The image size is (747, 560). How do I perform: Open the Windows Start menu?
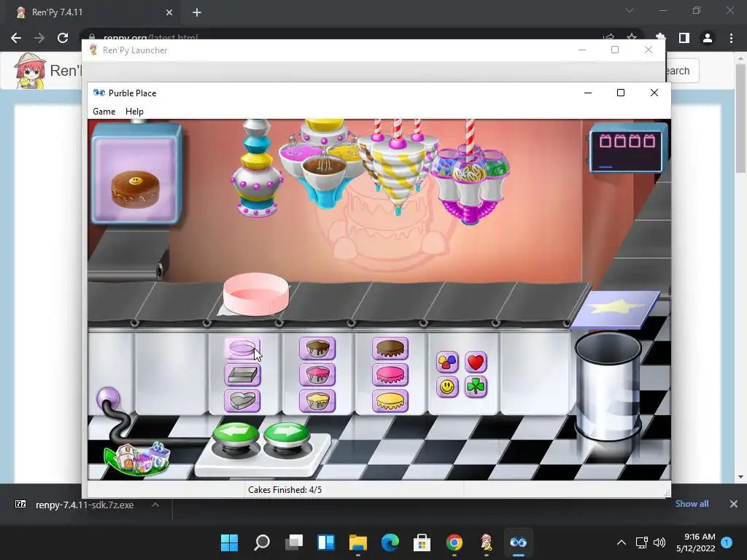(x=230, y=542)
